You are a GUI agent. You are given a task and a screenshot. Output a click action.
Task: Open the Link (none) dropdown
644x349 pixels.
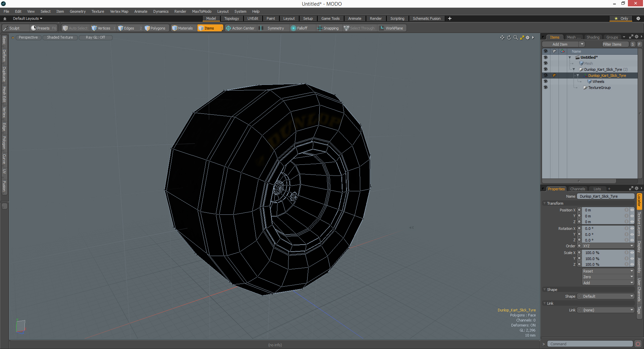608,310
